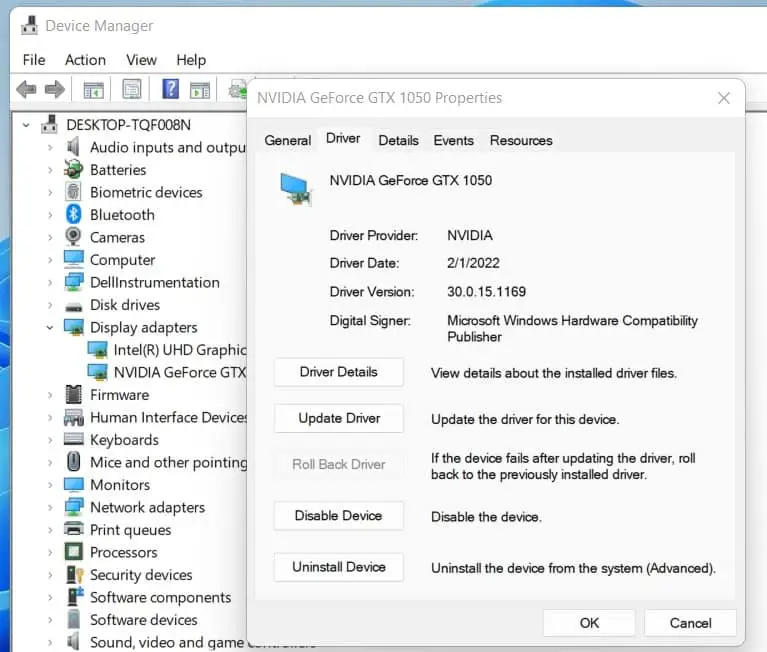Click the Biometric devices fingerprint icon
767x652 pixels.
[73, 192]
